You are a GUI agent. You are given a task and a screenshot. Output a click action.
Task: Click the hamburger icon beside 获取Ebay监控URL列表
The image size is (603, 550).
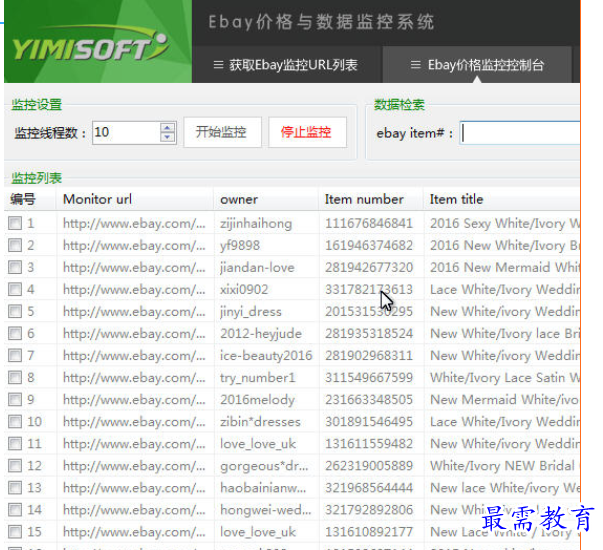(218, 65)
